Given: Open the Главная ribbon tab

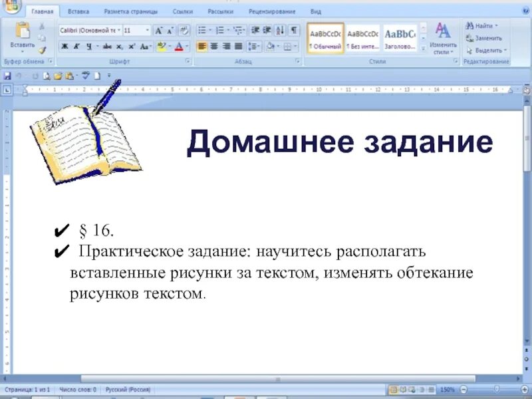Looking at the screenshot, I should pyautogui.click(x=43, y=11).
